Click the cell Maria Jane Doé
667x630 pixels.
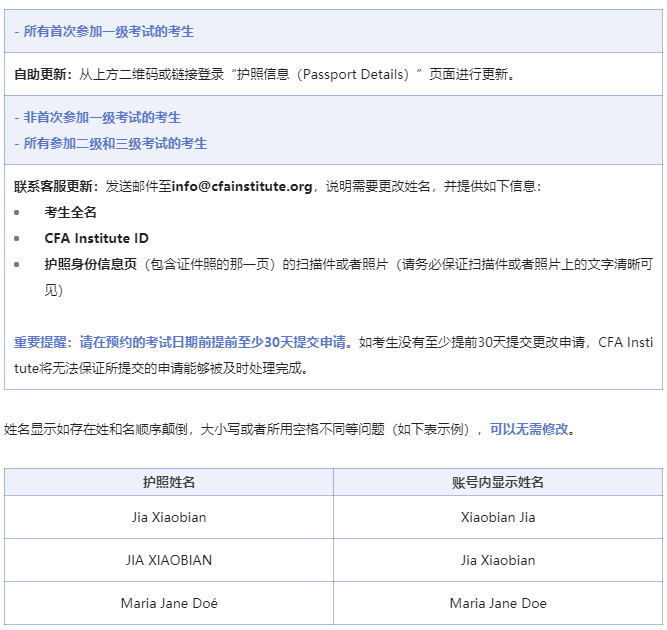point(169,603)
